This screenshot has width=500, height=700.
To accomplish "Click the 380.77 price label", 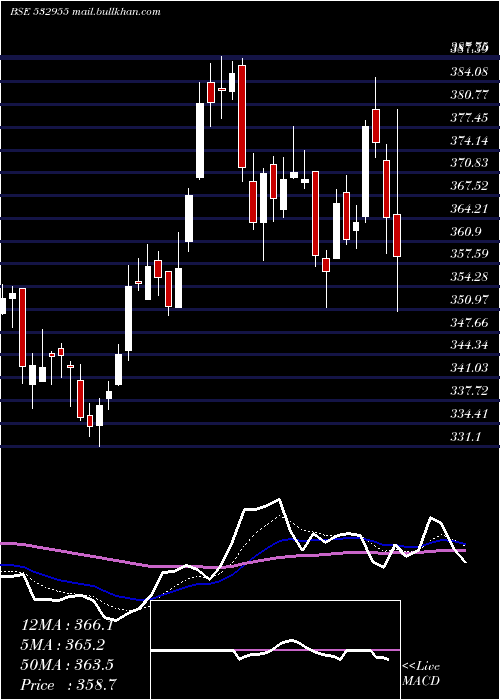I will [x=469, y=94].
